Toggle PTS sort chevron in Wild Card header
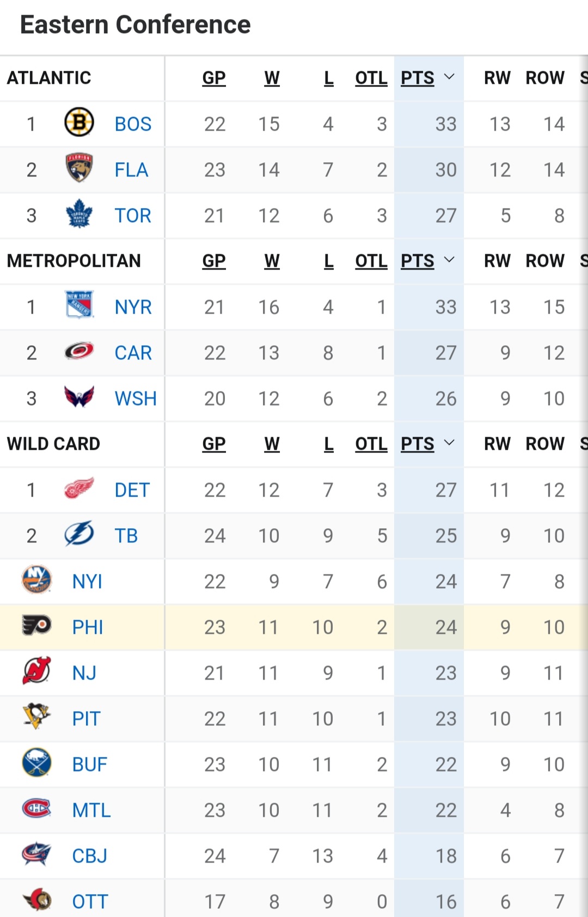The image size is (588, 917). tap(449, 443)
